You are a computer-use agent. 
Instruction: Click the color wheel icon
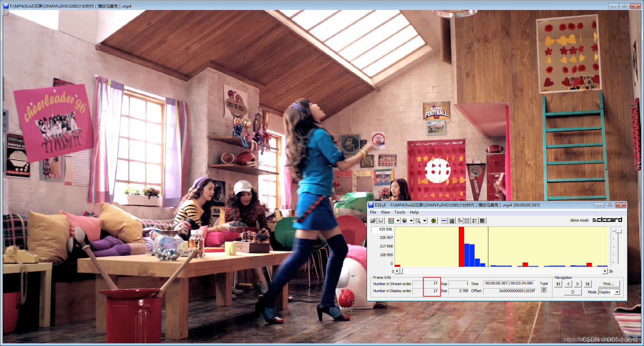pyautogui.click(x=404, y=221)
